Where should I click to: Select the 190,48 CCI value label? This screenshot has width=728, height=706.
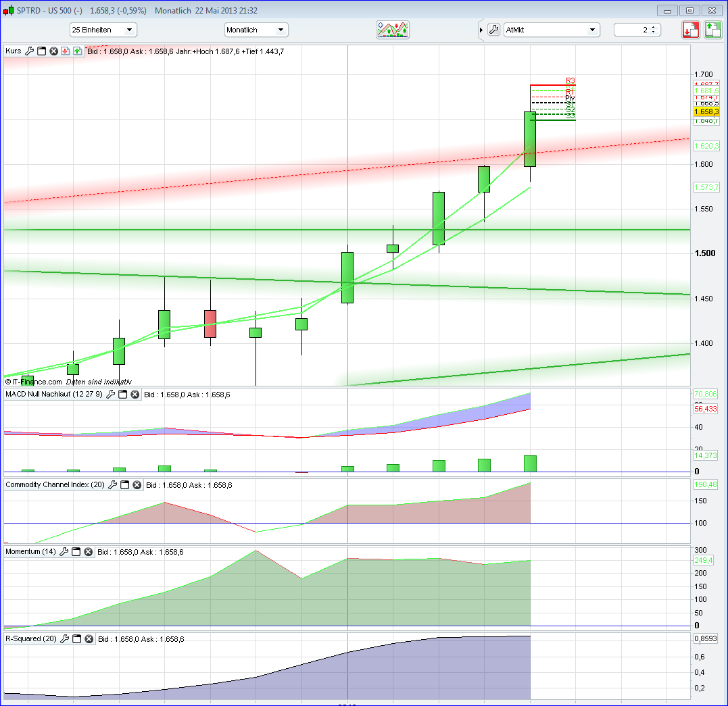click(x=705, y=484)
